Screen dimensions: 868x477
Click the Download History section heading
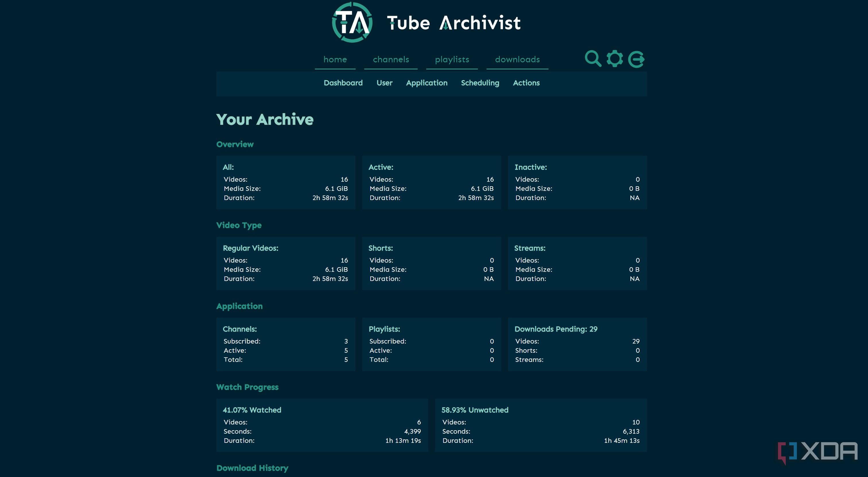coord(252,468)
